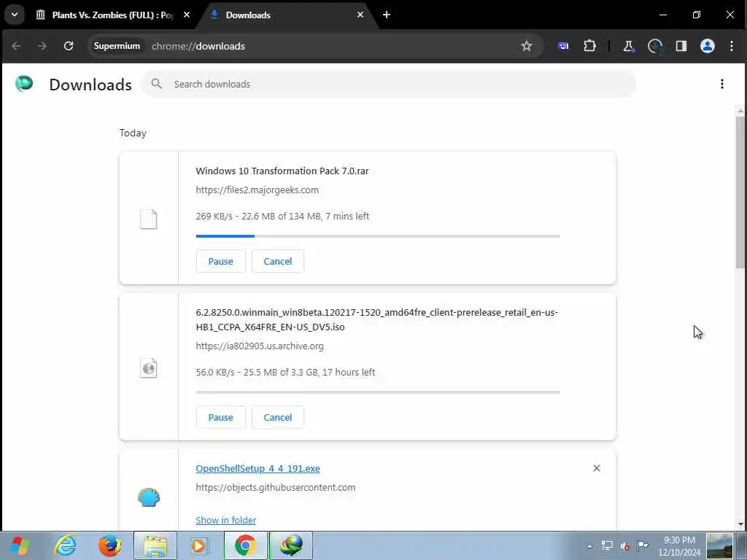Open Windows Media Player from taskbar

click(x=198, y=545)
